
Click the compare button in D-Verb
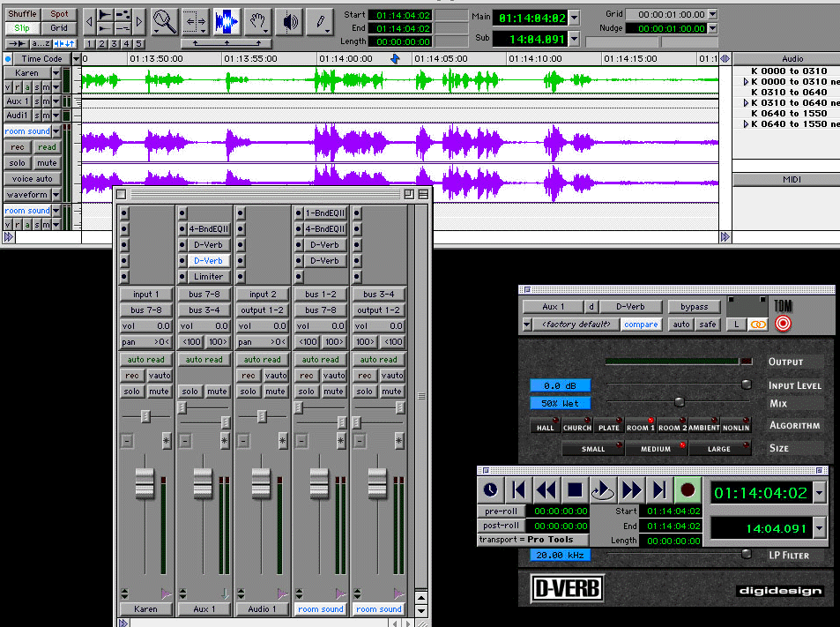[641, 325]
